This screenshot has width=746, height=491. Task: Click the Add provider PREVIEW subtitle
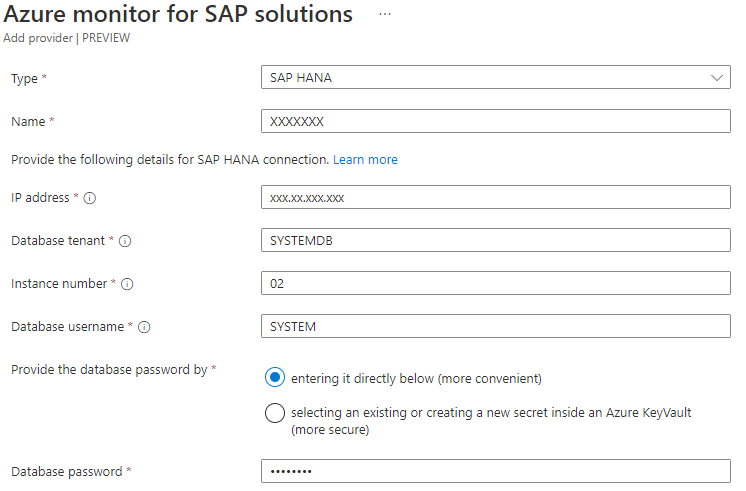[x=67, y=38]
